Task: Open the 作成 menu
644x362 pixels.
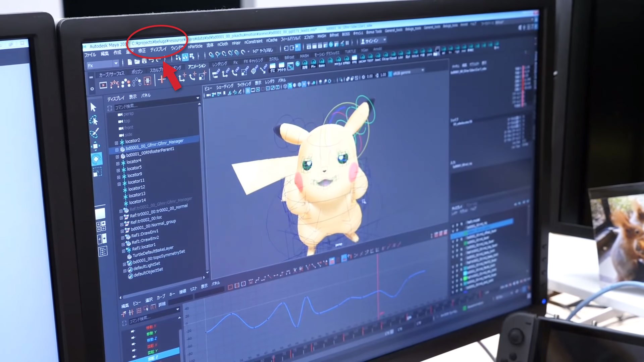Action: coord(117,52)
